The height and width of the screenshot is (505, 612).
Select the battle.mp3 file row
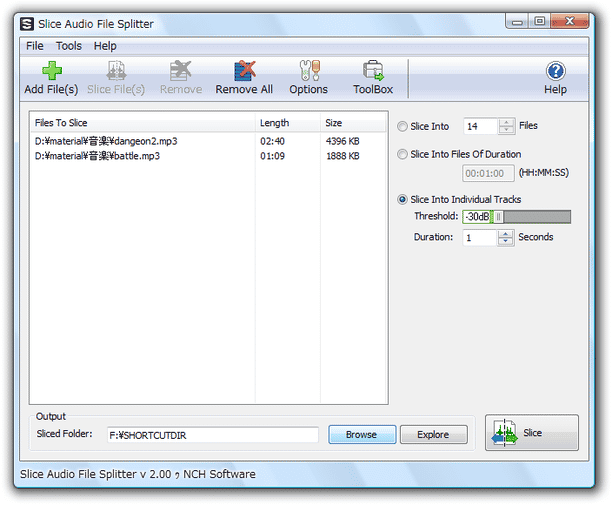[x=209, y=156]
